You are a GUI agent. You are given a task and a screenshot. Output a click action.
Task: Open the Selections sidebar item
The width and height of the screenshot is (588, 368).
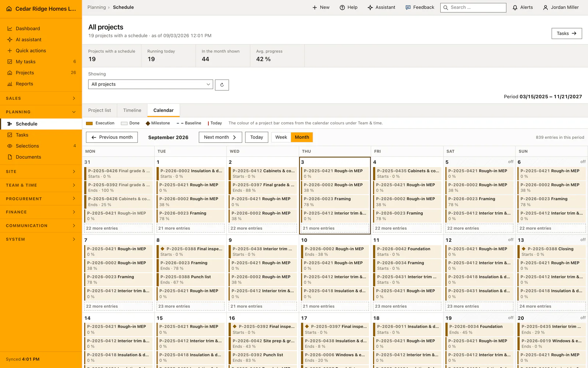pos(41,146)
